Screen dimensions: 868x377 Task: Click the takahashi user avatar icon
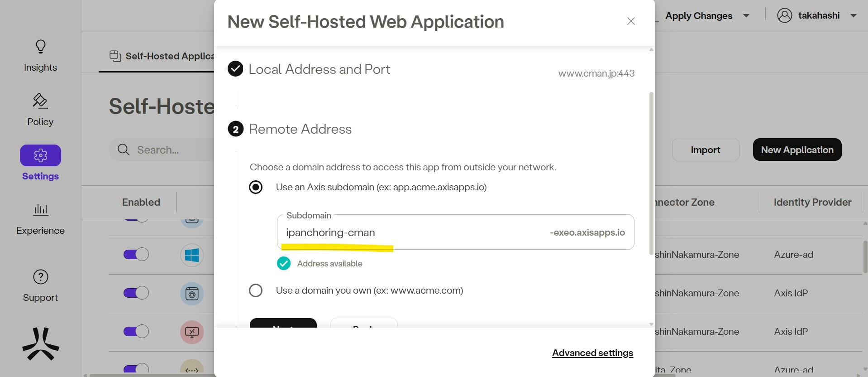point(784,15)
